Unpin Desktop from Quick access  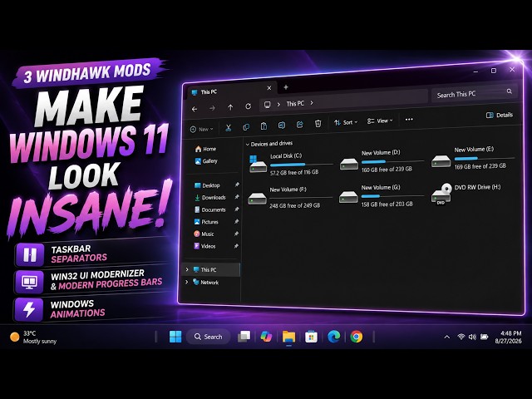click(237, 185)
